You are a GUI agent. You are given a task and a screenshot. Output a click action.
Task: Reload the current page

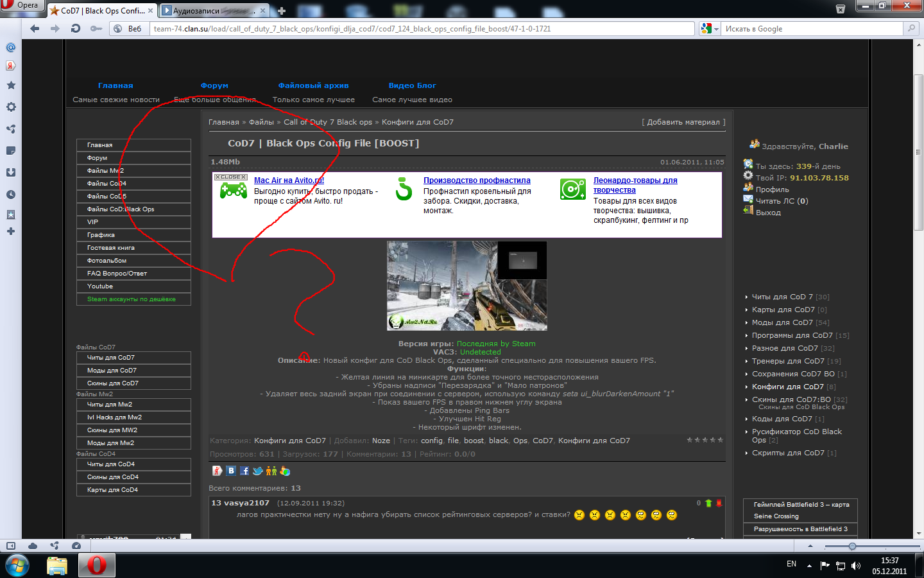76,28
